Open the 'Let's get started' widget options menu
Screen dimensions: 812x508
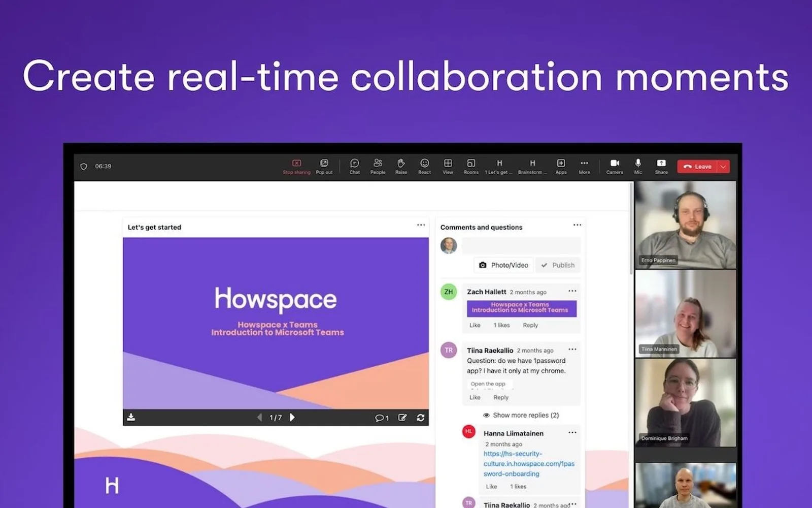(x=421, y=225)
